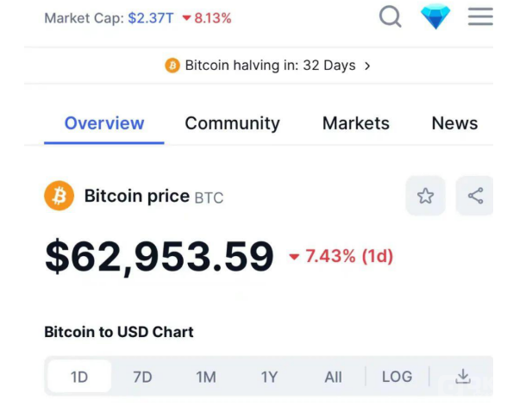Open the Bitcoin halving in 32 Days link
Screen dimensions: 532x406
point(270,66)
